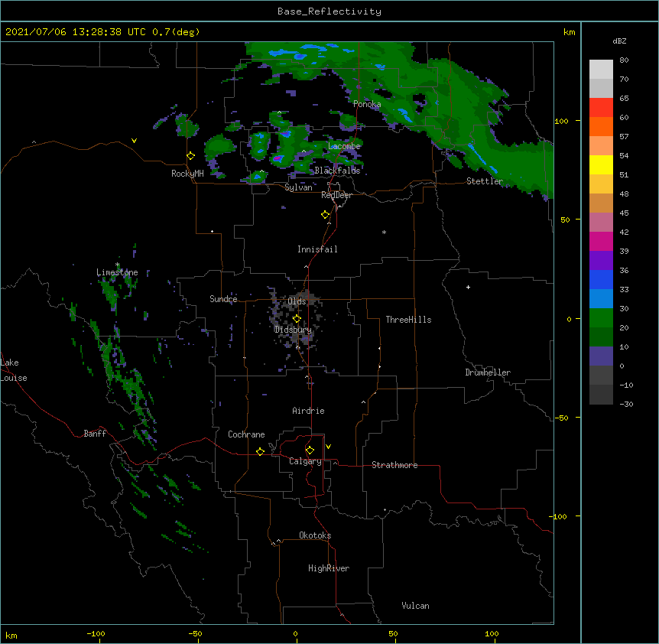Screen dimensions: 659x644
Task: Select the yellow diamond marker south of RedDeer
Action: tap(326, 215)
